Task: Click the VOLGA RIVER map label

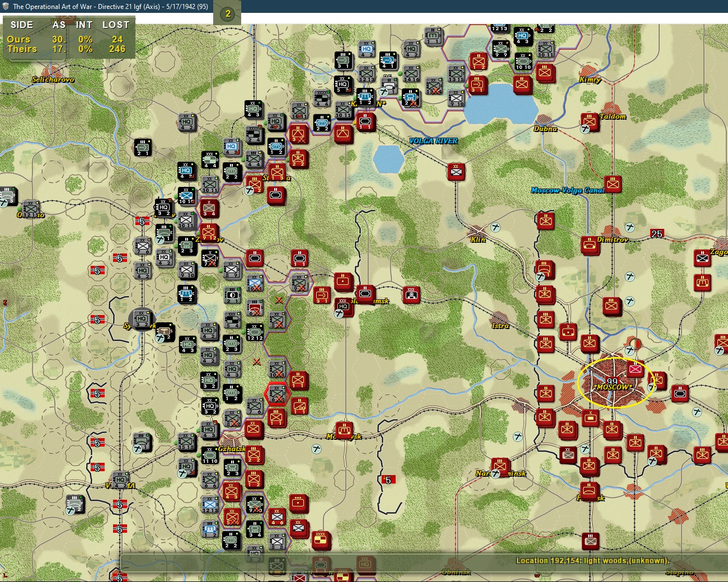Action: click(x=434, y=141)
